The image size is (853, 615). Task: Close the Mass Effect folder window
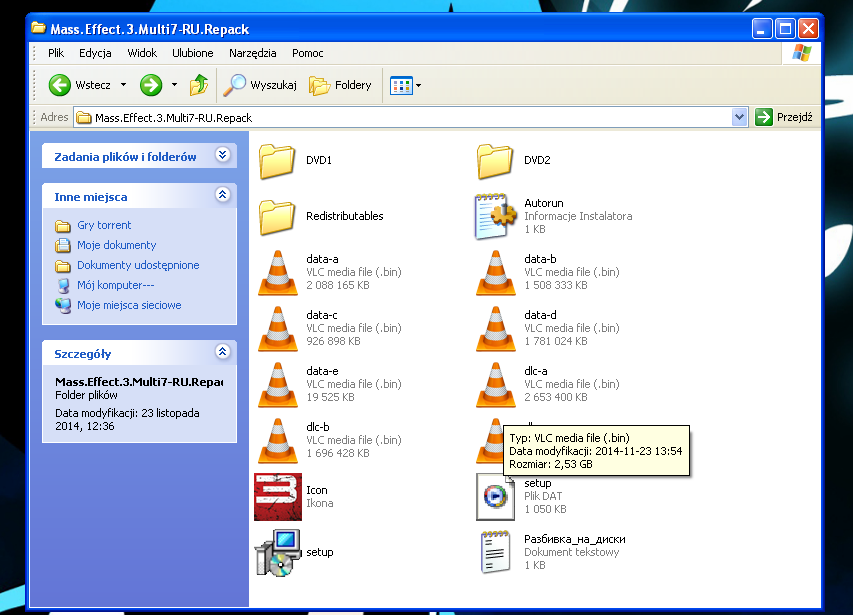[x=809, y=28]
